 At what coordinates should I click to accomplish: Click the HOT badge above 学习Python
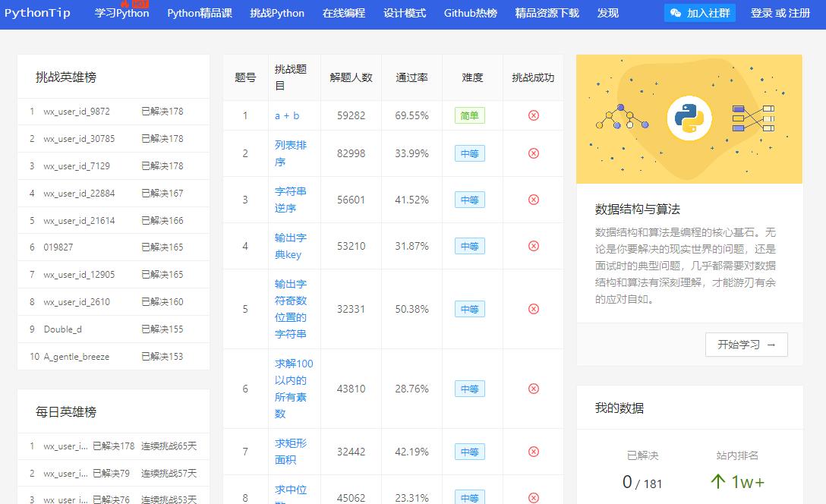tap(134, 3)
